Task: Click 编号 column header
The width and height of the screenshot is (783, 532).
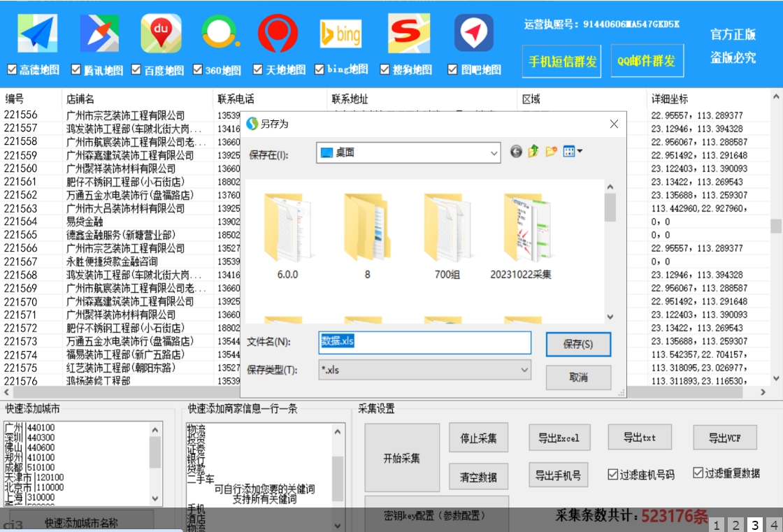Action: [32, 99]
